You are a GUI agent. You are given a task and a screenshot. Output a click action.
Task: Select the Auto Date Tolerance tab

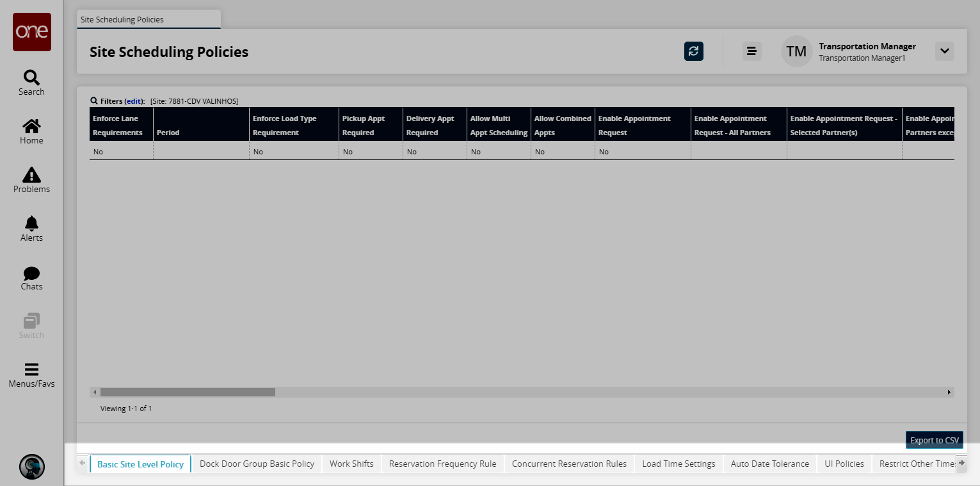pyautogui.click(x=770, y=464)
